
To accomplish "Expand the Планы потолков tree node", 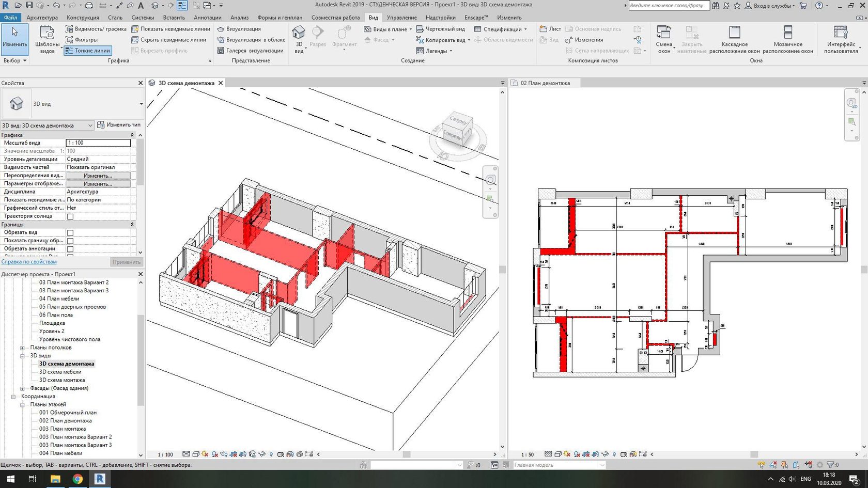I will tap(22, 348).
